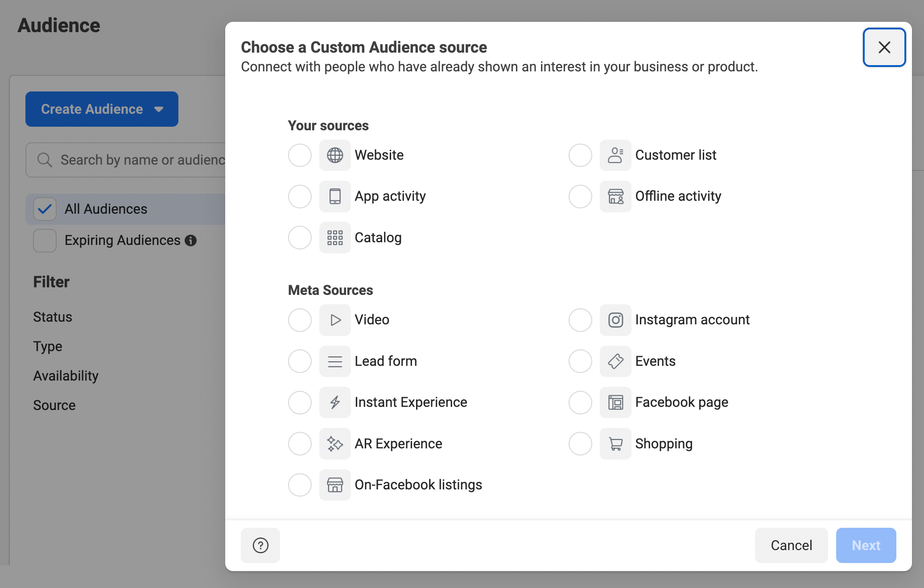The image size is (924, 588).
Task: Click the Website globe icon
Action: click(335, 154)
